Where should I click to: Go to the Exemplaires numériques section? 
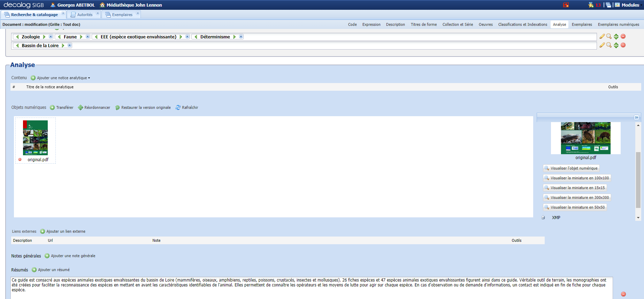619,24
